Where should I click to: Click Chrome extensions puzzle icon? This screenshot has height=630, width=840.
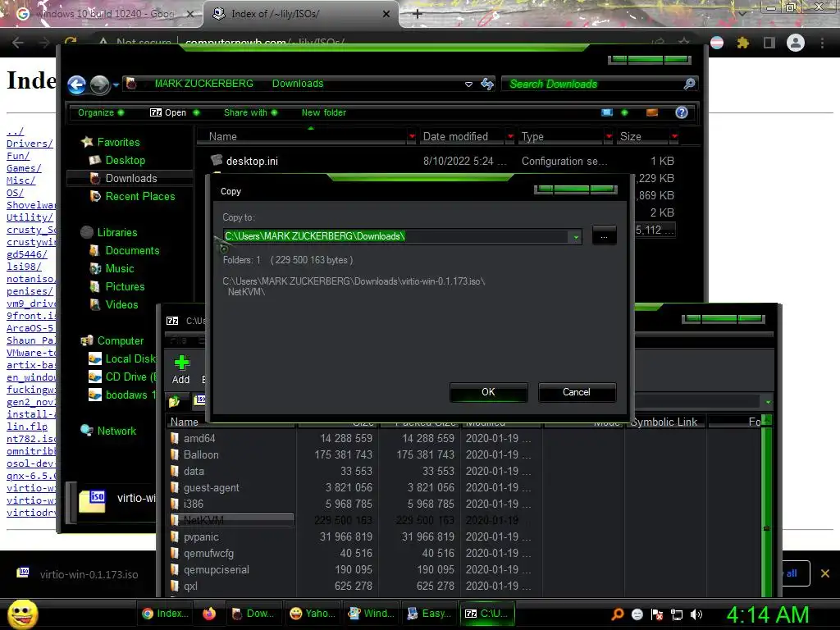tap(743, 43)
